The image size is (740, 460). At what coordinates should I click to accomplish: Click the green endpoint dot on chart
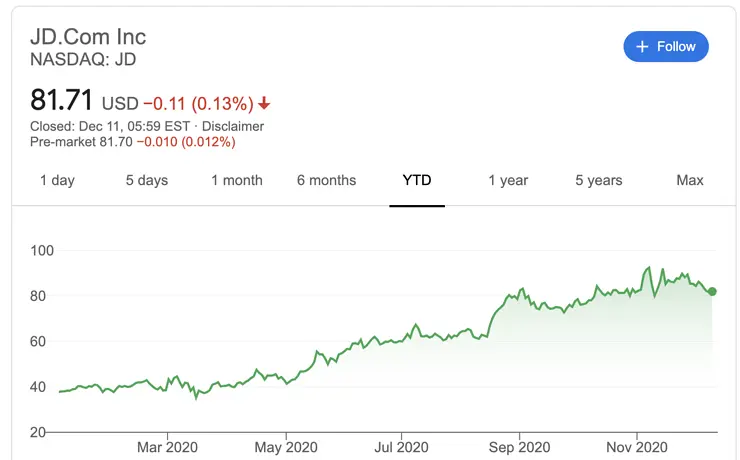pos(712,291)
